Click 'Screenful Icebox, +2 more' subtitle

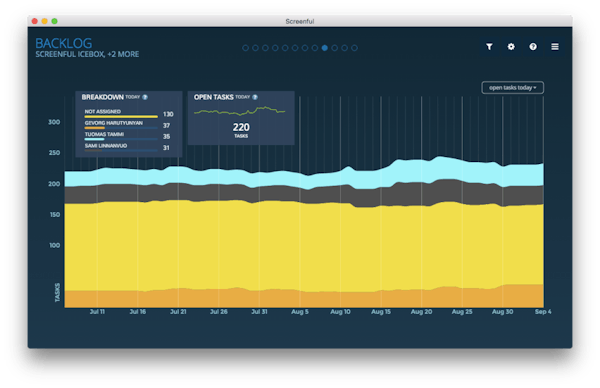pos(87,54)
